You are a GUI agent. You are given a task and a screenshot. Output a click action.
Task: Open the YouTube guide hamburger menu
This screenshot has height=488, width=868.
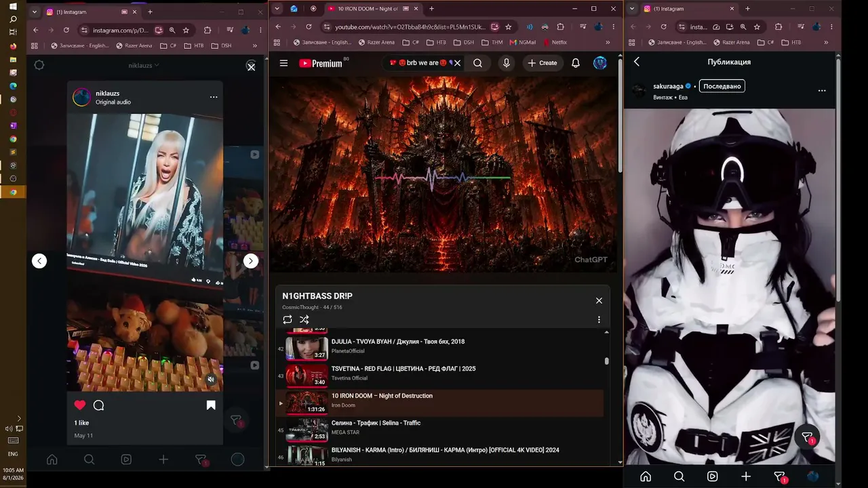click(x=283, y=63)
